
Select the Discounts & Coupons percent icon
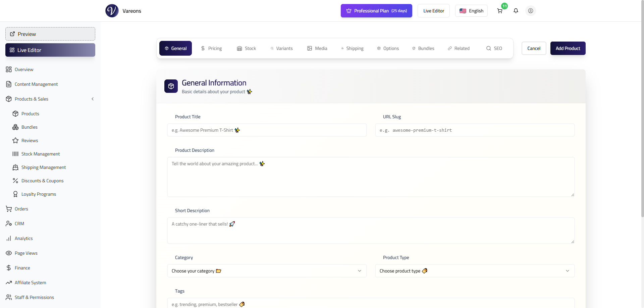click(x=15, y=181)
